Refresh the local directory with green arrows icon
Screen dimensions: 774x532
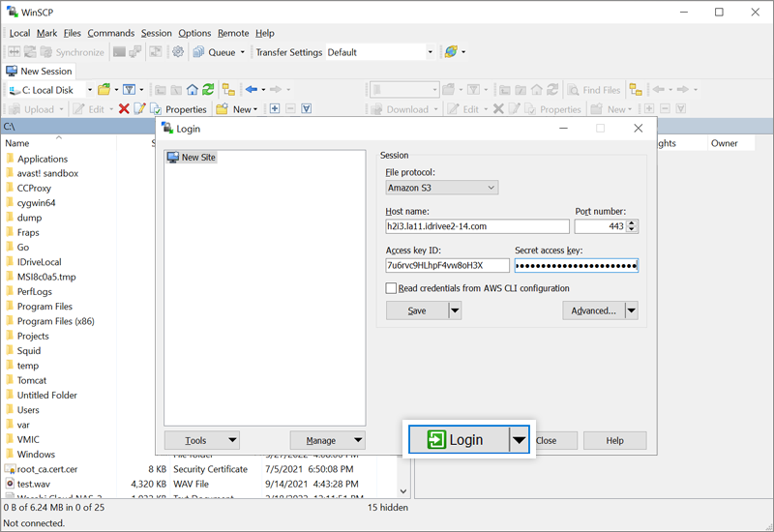(x=208, y=89)
